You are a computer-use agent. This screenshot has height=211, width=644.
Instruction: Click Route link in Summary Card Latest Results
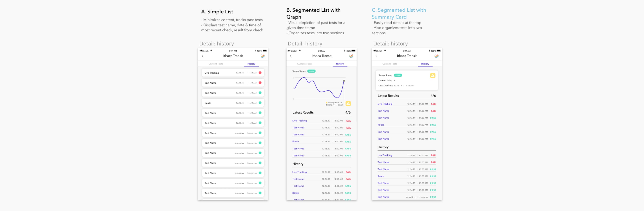tap(381, 125)
